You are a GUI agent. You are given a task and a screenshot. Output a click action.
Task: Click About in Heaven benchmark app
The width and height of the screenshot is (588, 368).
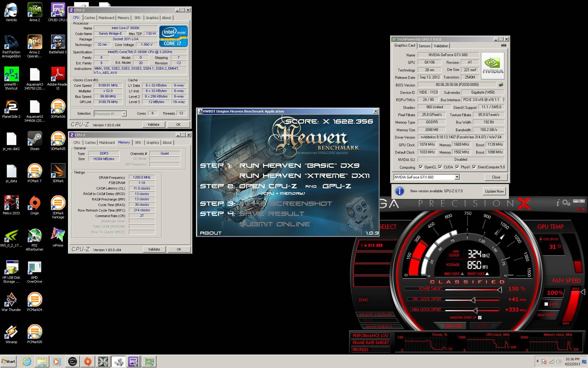pyautogui.click(x=211, y=233)
